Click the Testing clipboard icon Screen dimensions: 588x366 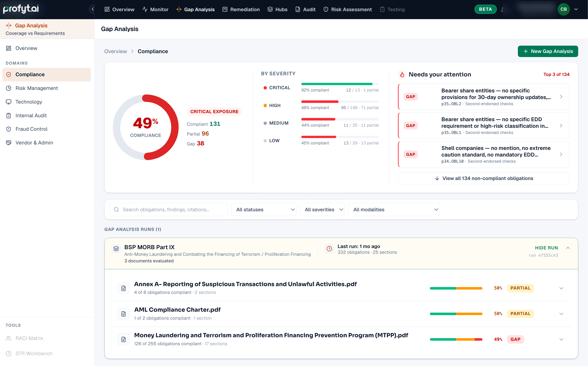(382, 9)
